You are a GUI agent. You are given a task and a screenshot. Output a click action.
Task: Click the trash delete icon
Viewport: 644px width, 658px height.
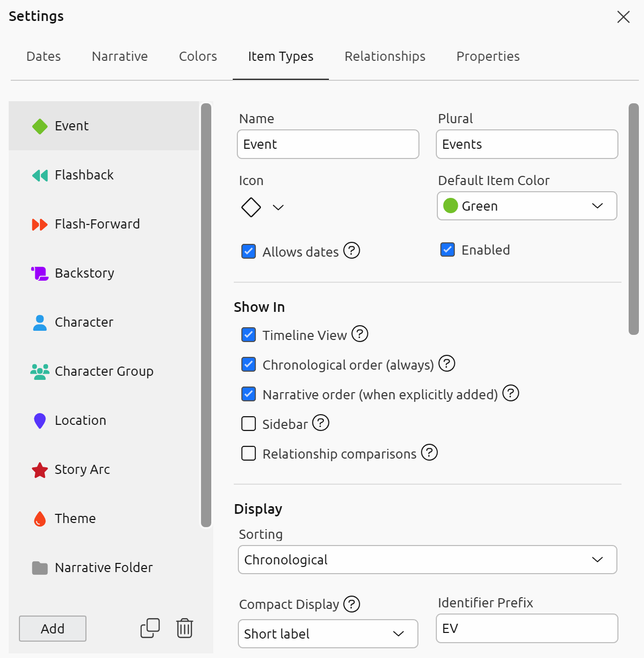(184, 628)
